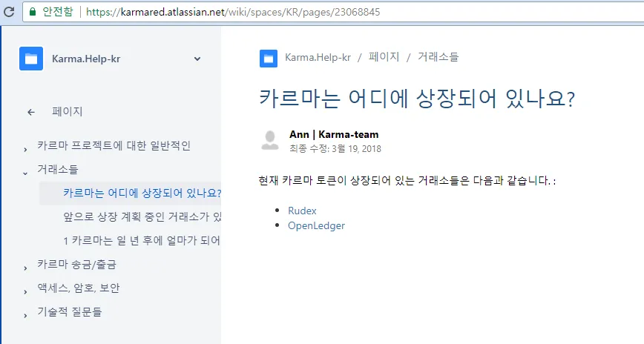Expand the 카르마 프로젝트에 대한 일반적인 tree chevron

[x=25, y=150]
